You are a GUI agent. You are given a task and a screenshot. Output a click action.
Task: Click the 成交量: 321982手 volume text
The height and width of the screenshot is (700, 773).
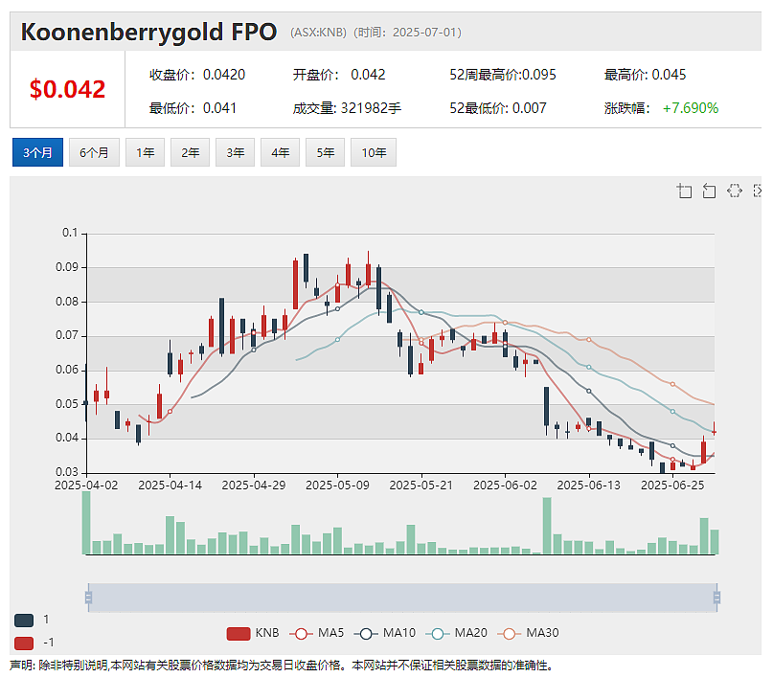click(347, 108)
